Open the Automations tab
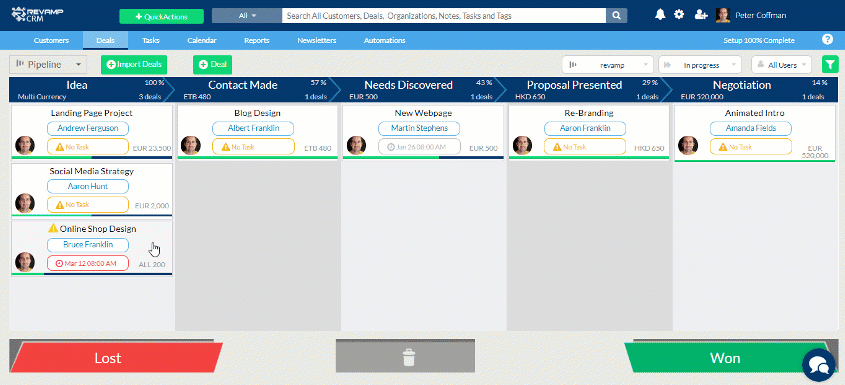This screenshot has width=845, height=385. tap(384, 40)
